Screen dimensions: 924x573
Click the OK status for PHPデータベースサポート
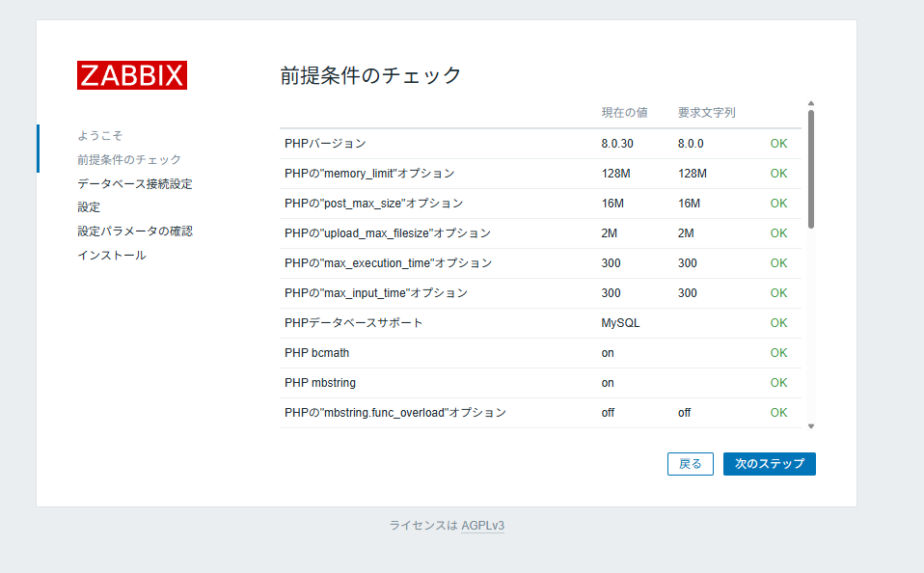(778, 322)
